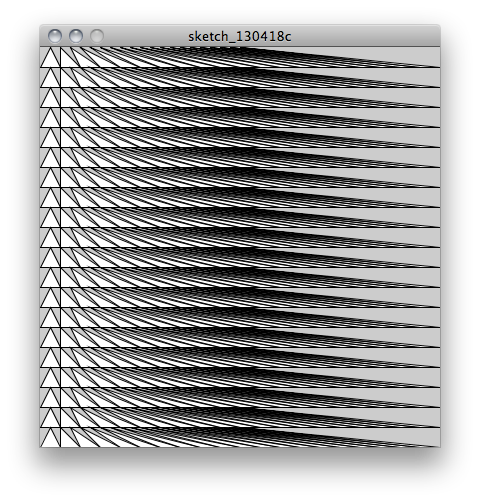This screenshot has height=502, width=480.
Task: Select the second triangle in the bottom row
Action: click(67, 441)
